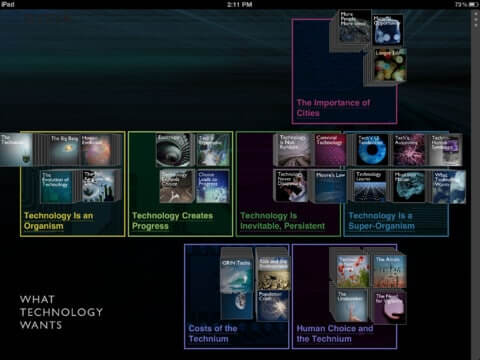The image size is (480, 360).
Task: Select Technology Is a Super-Organism heading
Action: [382, 221]
